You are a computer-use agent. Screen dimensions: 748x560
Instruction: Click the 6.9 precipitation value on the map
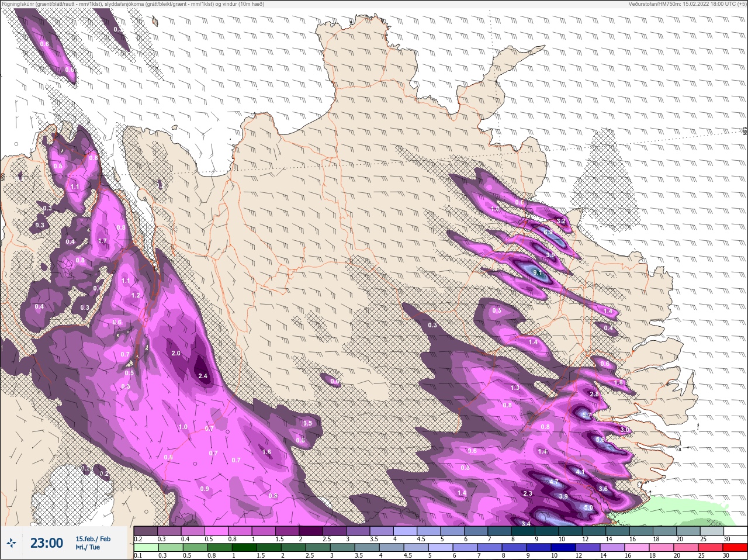(x=548, y=233)
